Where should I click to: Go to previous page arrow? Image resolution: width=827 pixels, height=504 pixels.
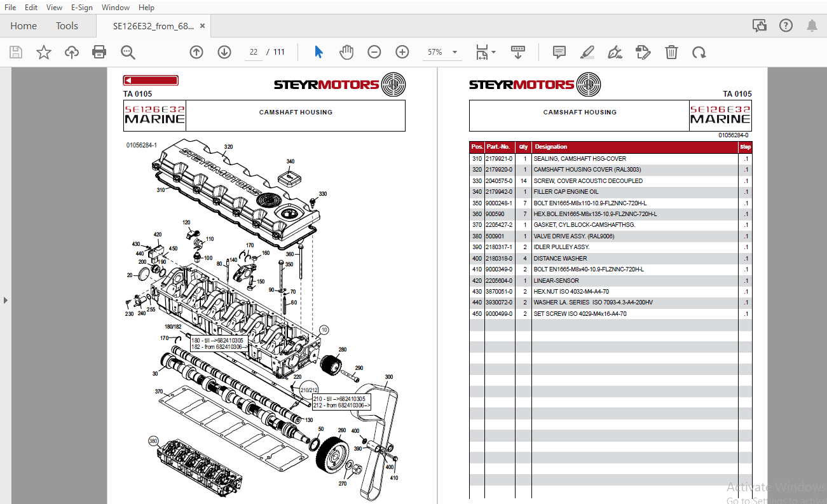click(x=196, y=52)
